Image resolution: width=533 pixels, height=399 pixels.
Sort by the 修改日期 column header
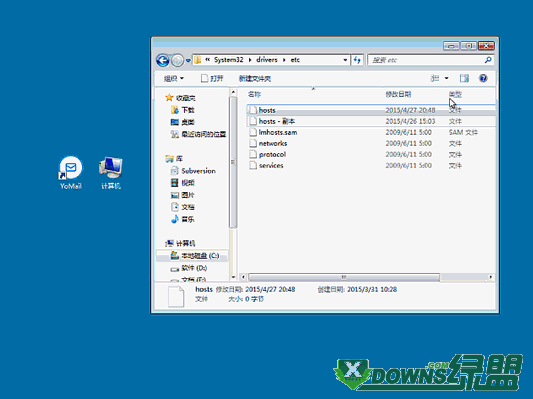pyautogui.click(x=398, y=94)
